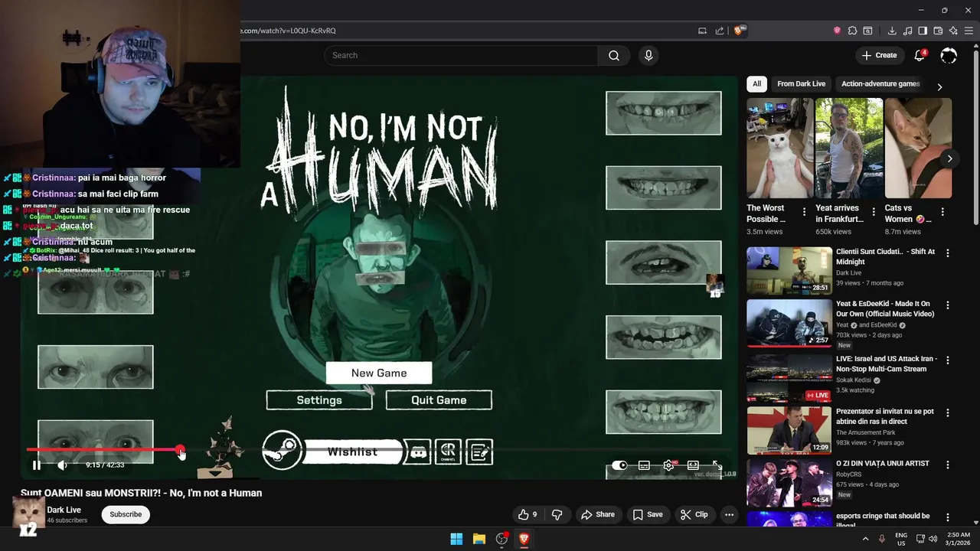Screen dimensions: 980x551
Task: Click the CR Channel icon in game menu
Action: pyautogui.click(x=448, y=452)
